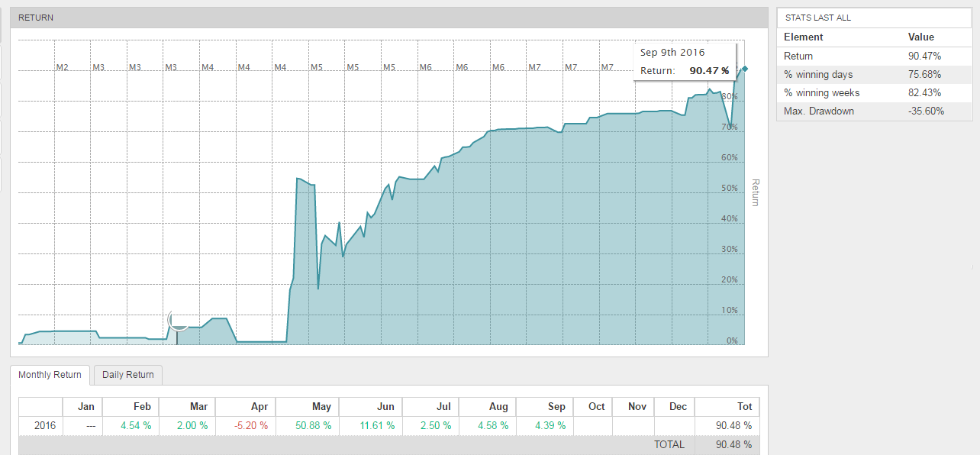Click the M2 label on chart top
Image resolution: width=980 pixels, height=455 pixels.
[63, 67]
